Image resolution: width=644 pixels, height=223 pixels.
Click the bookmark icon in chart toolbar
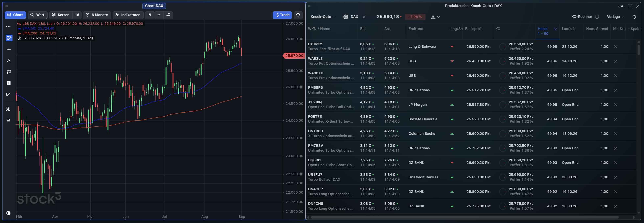[x=149, y=15]
